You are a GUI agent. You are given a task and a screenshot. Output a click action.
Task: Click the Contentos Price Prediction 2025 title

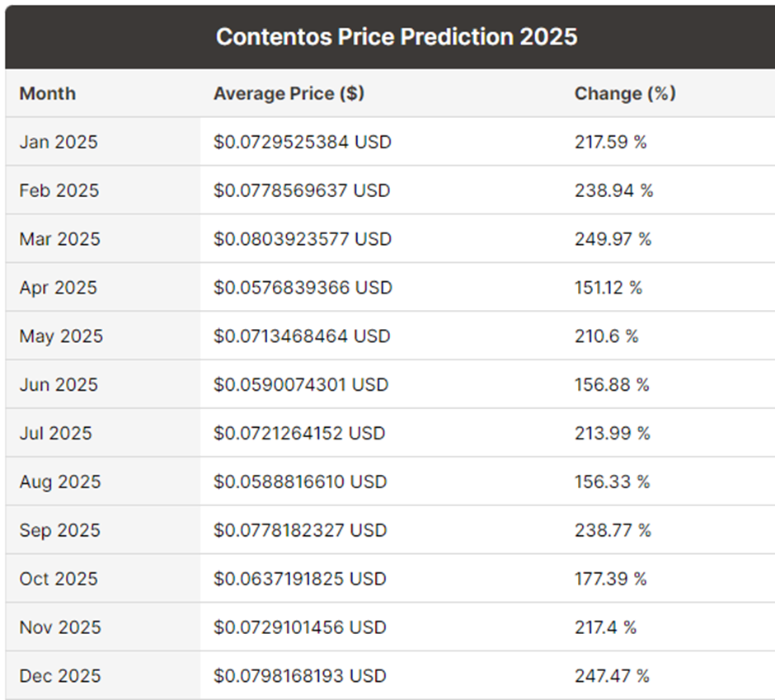point(396,37)
